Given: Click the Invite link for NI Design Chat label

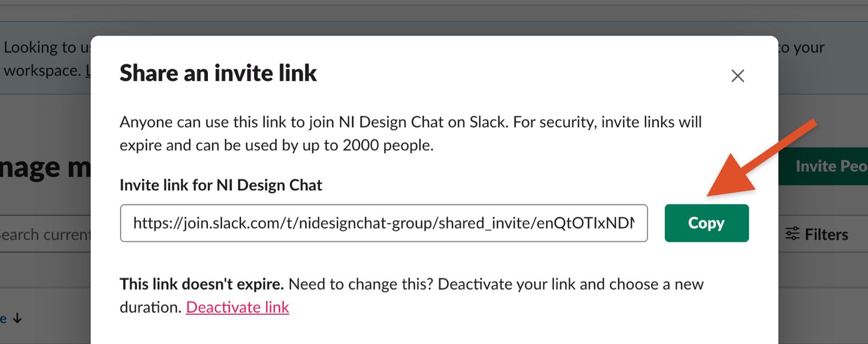Looking at the screenshot, I should coord(221,185).
